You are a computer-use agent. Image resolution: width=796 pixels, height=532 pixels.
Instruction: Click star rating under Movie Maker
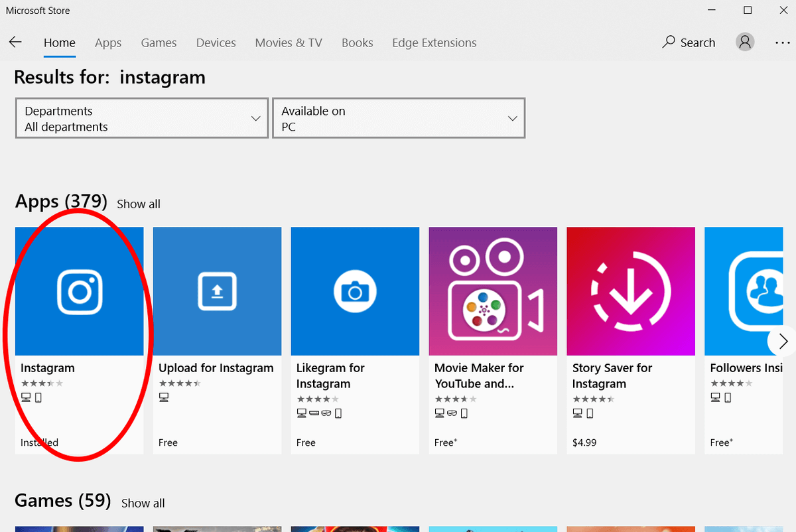point(456,399)
